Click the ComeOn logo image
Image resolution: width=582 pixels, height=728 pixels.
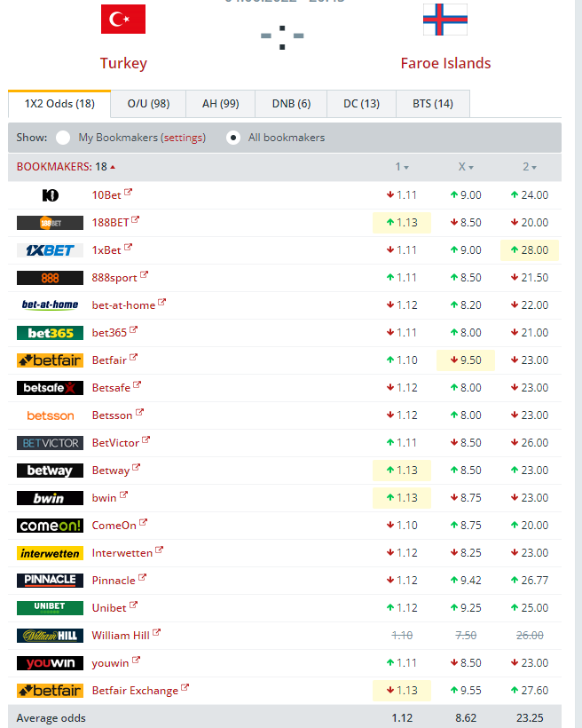coord(50,526)
